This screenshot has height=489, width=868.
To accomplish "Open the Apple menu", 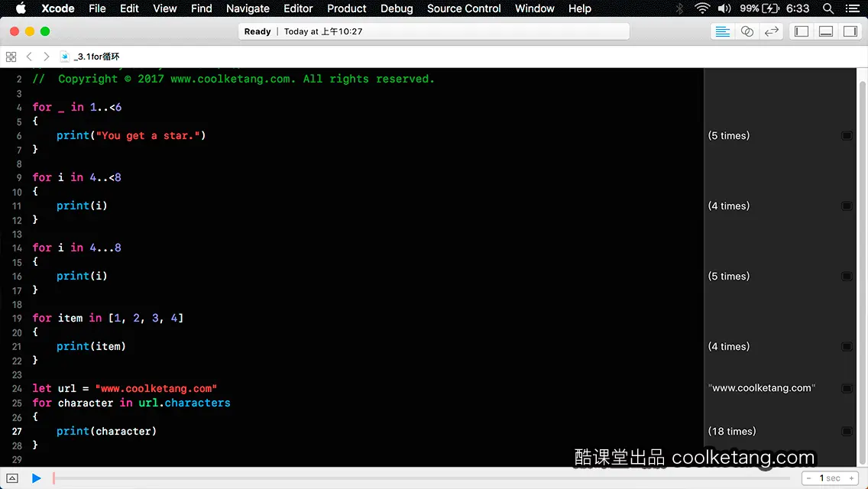I will click(21, 8).
